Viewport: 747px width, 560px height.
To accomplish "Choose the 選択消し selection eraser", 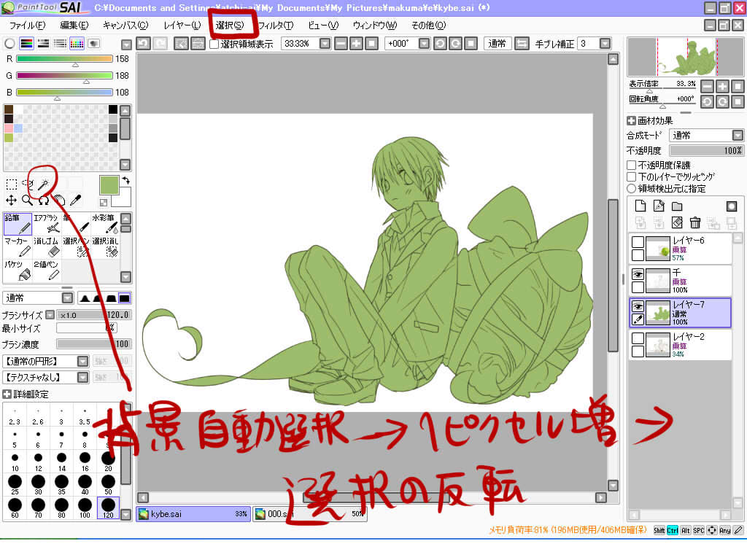I will tap(105, 247).
